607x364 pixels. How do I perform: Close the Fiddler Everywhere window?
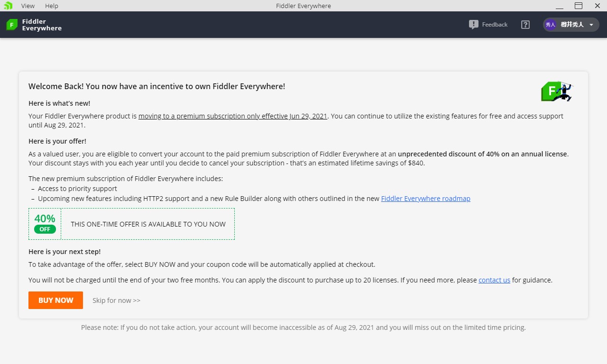tap(597, 6)
